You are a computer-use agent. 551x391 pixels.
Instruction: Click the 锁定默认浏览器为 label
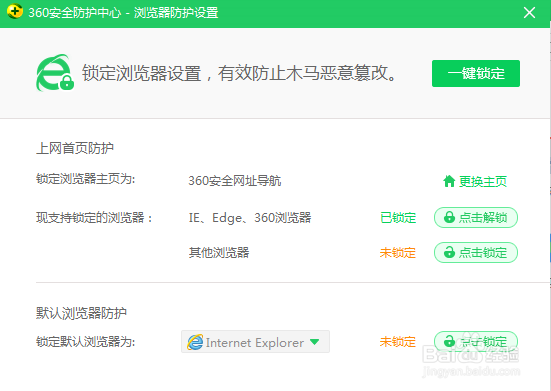[85, 341]
